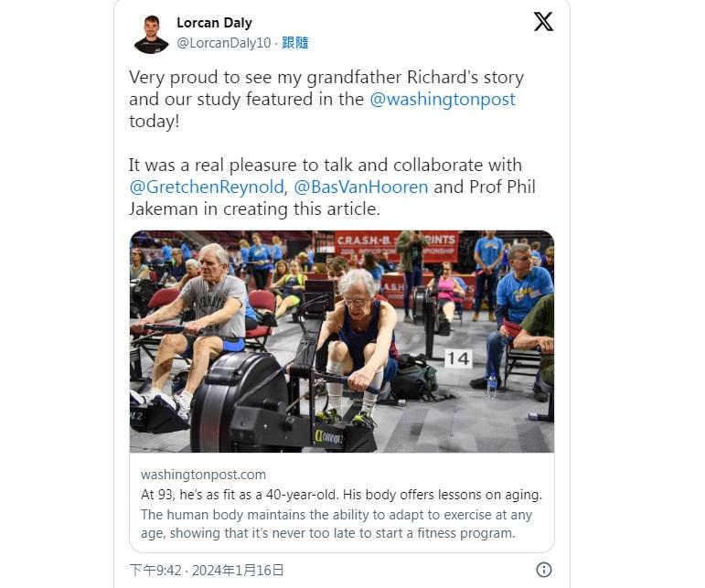Visit the @GretchenReynold profile mention
Viewport: 705px width, 588px height.
point(207,187)
